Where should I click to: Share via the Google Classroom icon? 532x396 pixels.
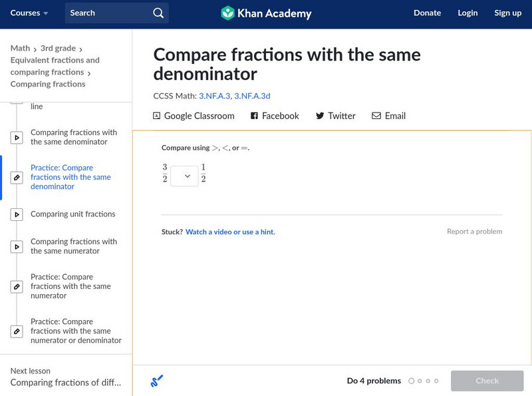pyautogui.click(x=157, y=116)
